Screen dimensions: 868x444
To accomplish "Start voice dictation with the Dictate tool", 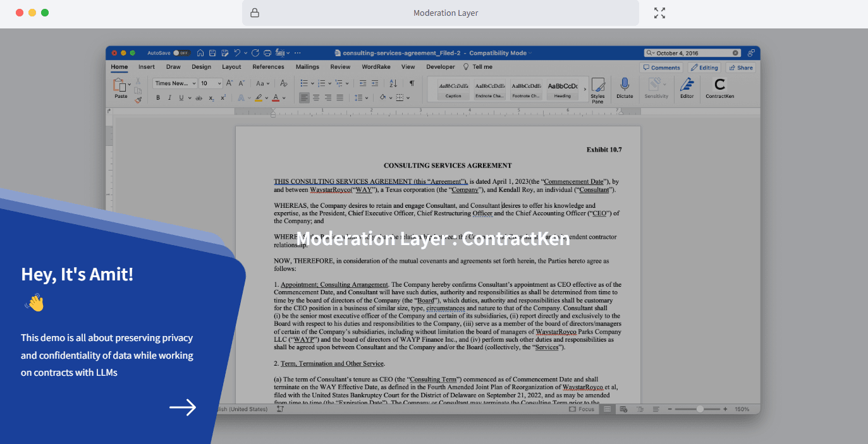I will tap(625, 87).
